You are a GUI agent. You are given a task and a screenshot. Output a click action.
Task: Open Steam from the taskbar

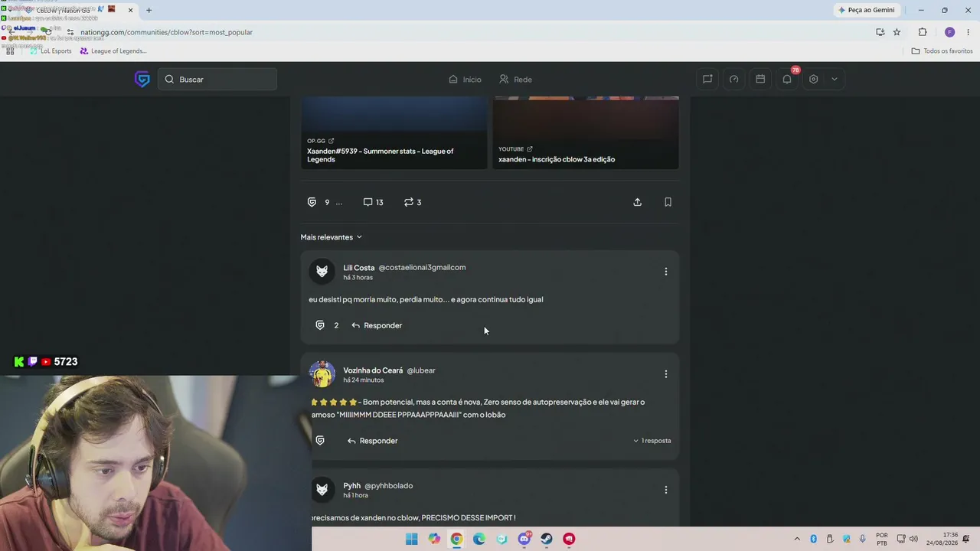pos(547,539)
